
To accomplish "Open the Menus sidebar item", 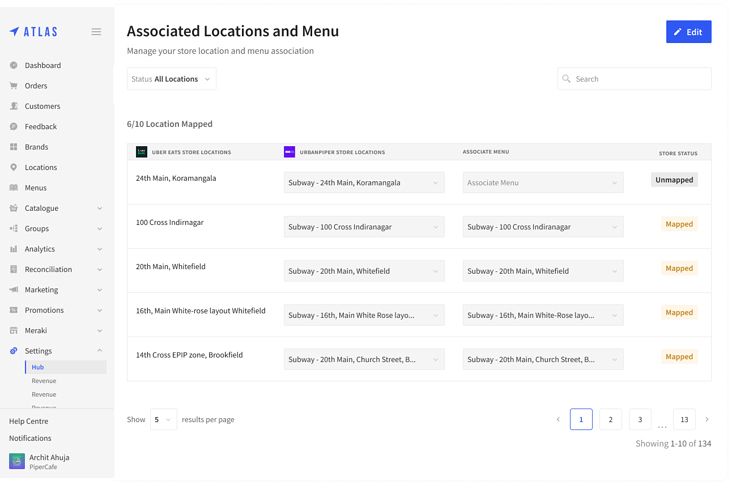I will point(35,188).
